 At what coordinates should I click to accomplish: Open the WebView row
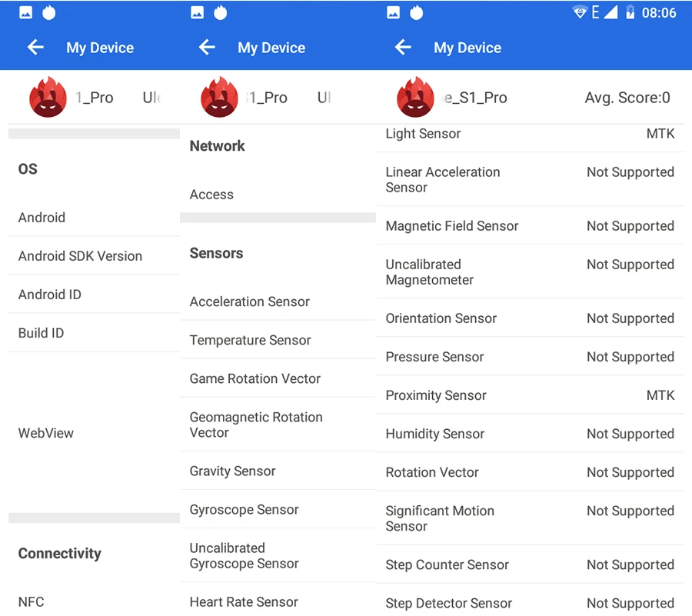click(x=94, y=433)
